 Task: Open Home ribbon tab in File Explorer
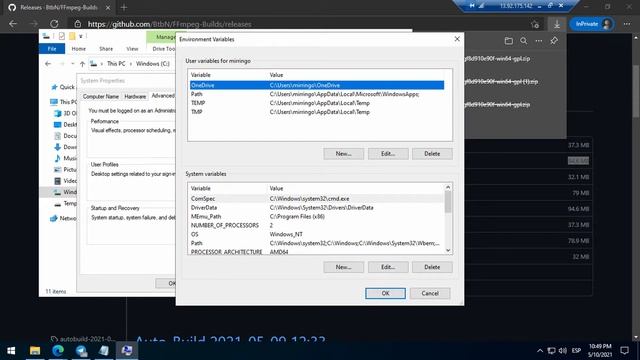click(78, 49)
